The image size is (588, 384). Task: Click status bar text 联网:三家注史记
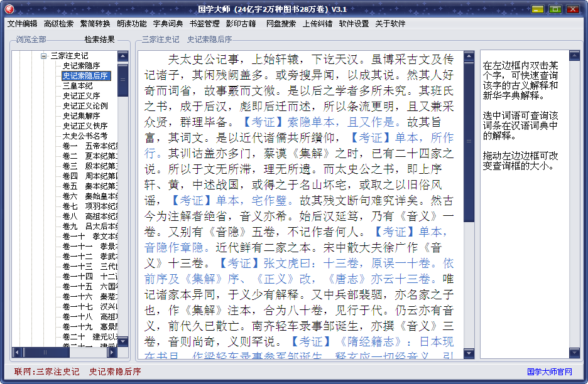coord(47,371)
